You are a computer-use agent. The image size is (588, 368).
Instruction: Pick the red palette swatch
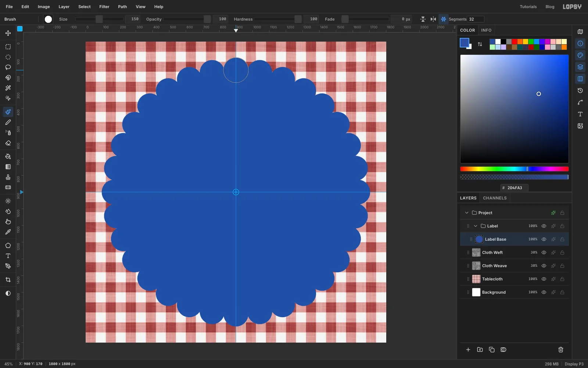(514, 42)
